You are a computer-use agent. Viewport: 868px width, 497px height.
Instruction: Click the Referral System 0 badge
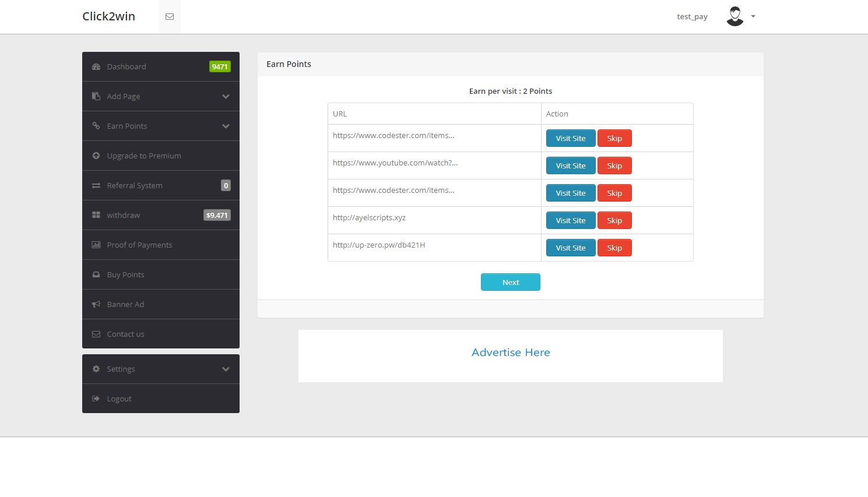tap(226, 186)
